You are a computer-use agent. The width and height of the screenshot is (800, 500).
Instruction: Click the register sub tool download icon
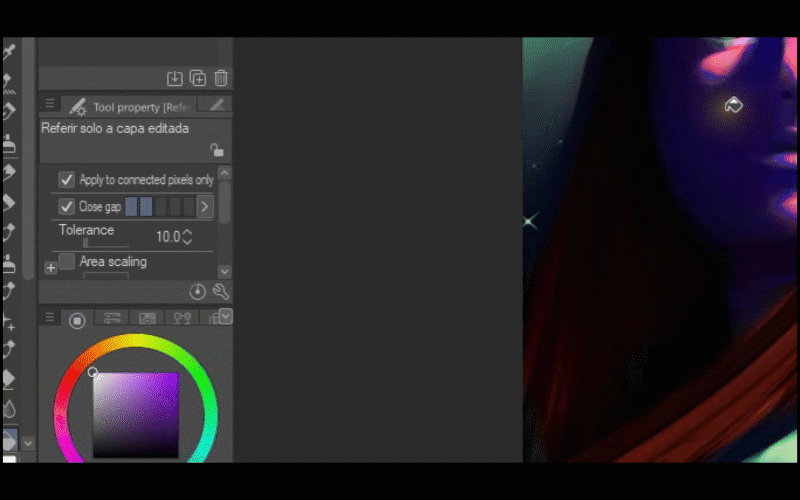click(x=174, y=79)
